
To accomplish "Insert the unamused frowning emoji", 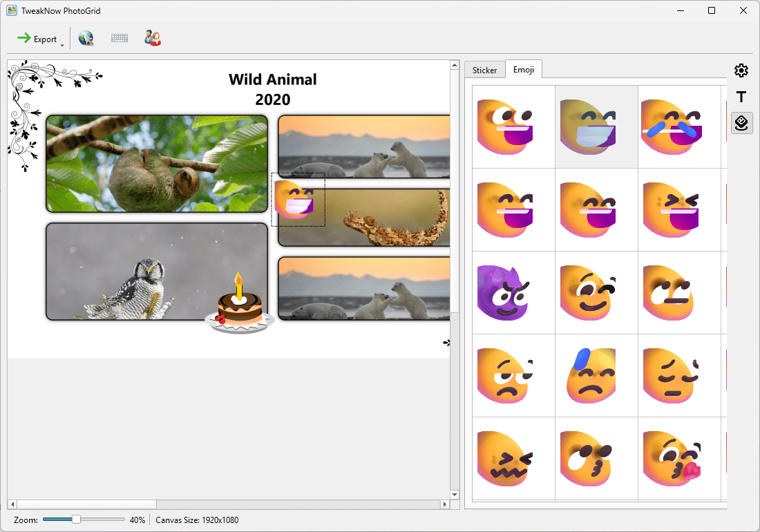I will (x=513, y=375).
